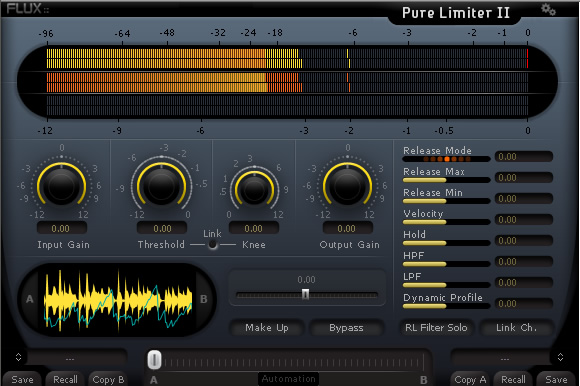
Task: Save preset slot A
Action: click(22, 379)
